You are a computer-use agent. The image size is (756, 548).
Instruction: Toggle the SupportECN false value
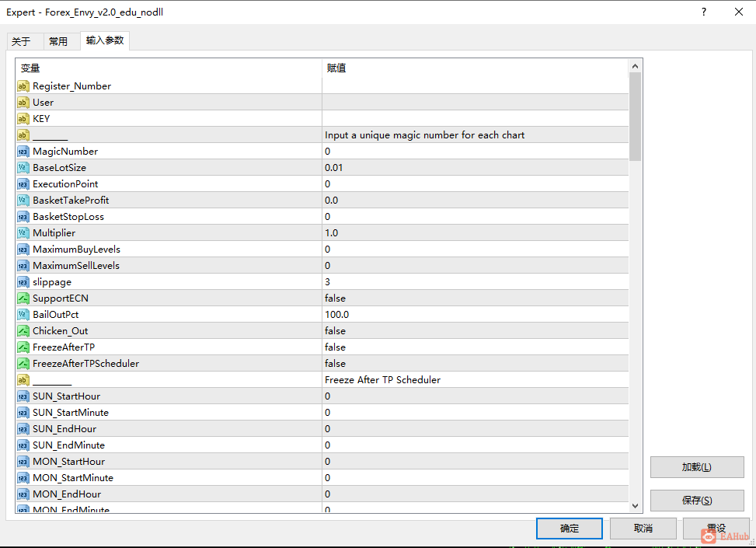click(x=476, y=298)
